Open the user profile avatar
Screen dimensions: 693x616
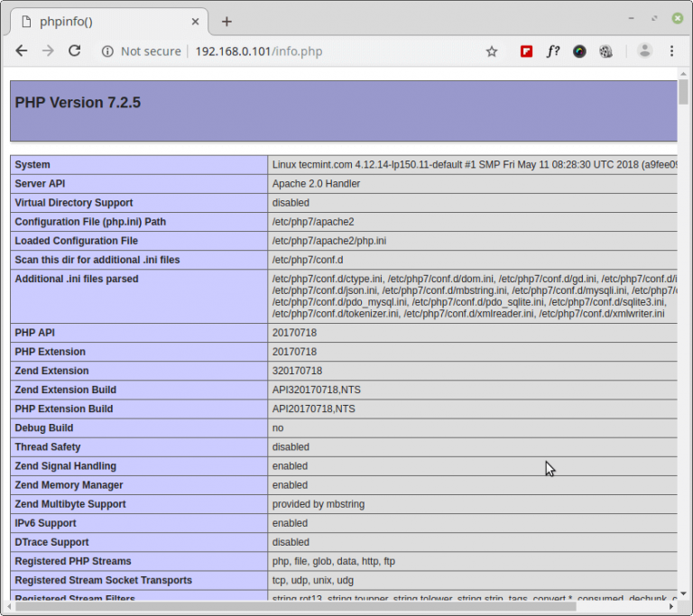644,51
